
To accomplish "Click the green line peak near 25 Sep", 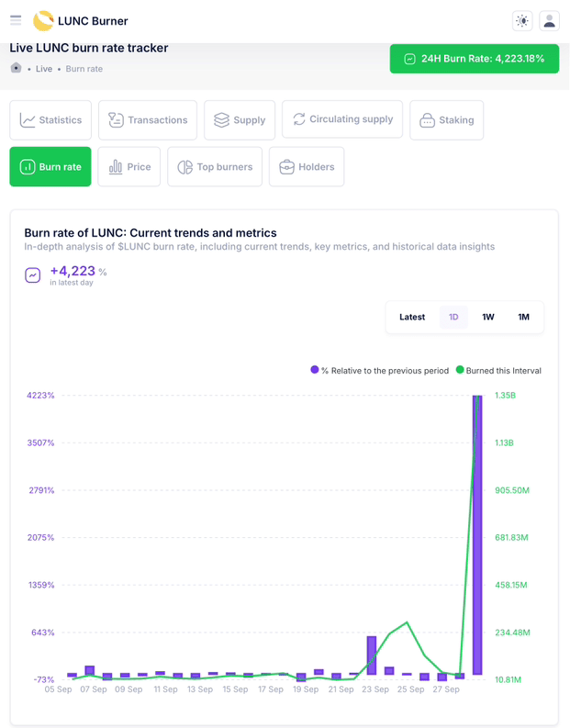I will [x=407, y=622].
